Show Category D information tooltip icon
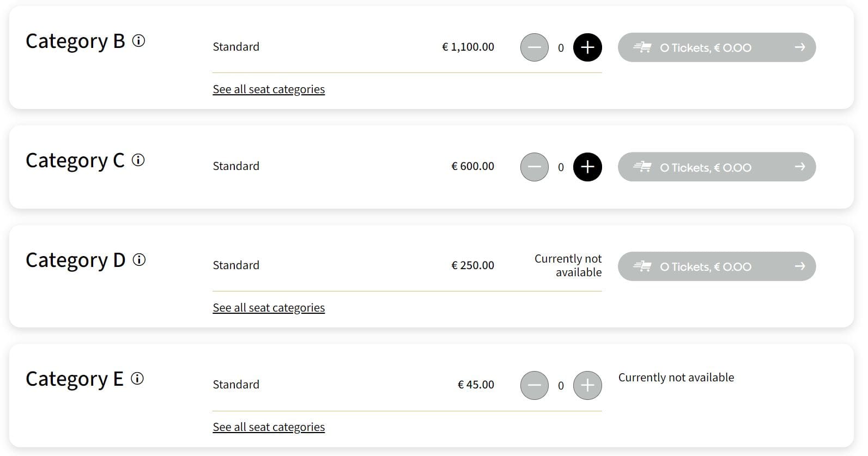This screenshot has width=868, height=456. [x=139, y=260]
